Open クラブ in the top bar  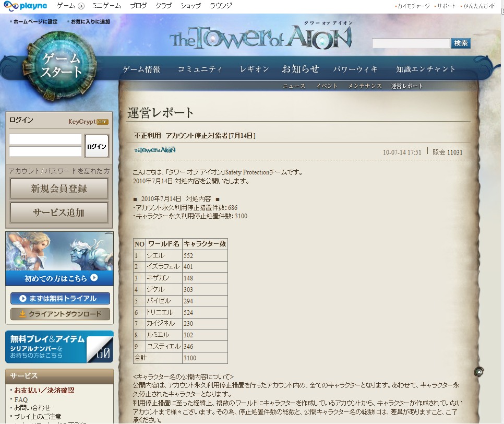(164, 6)
